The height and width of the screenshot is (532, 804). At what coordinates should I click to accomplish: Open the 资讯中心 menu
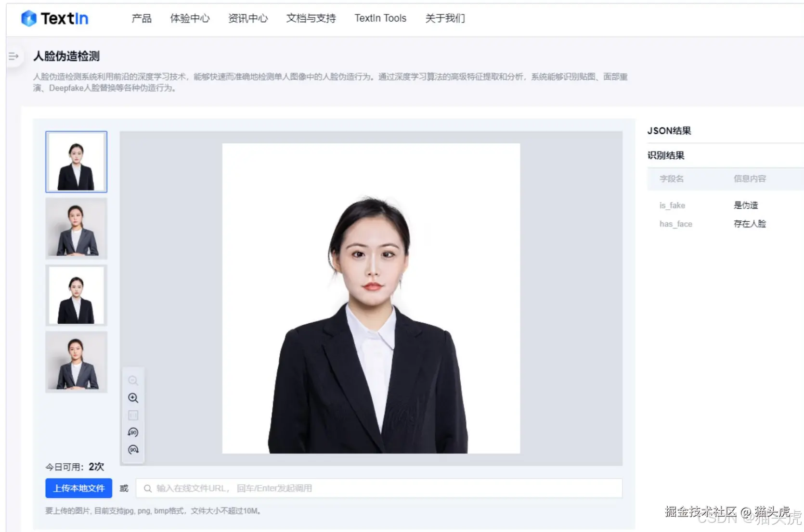(x=247, y=18)
